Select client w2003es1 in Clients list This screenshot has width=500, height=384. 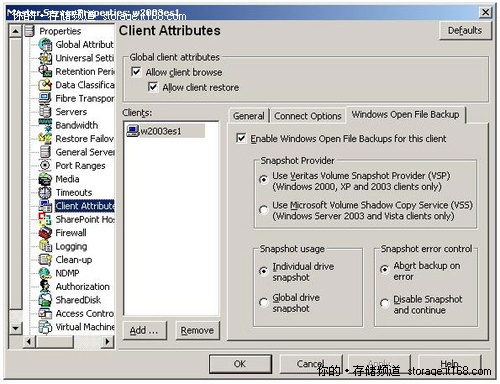[x=165, y=131]
